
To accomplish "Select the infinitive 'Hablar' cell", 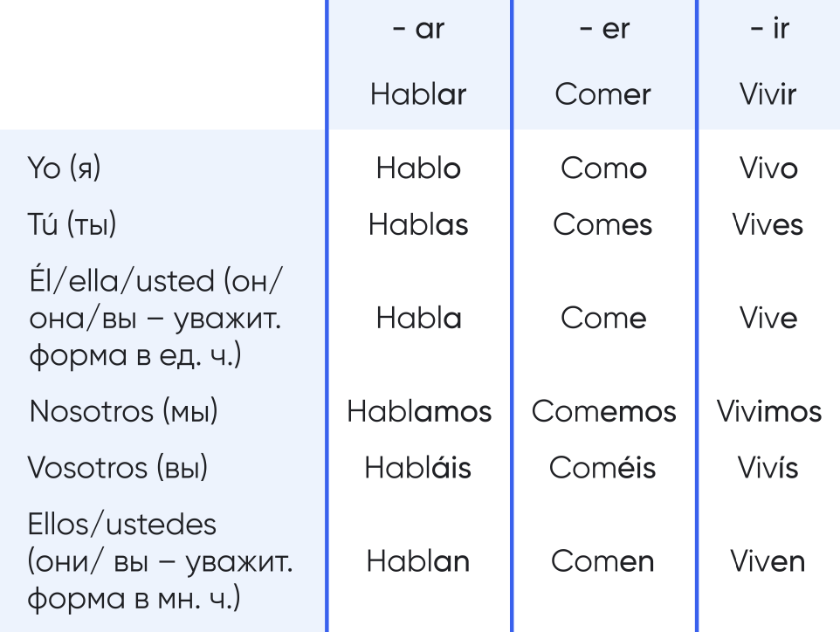I will tap(418, 94).
